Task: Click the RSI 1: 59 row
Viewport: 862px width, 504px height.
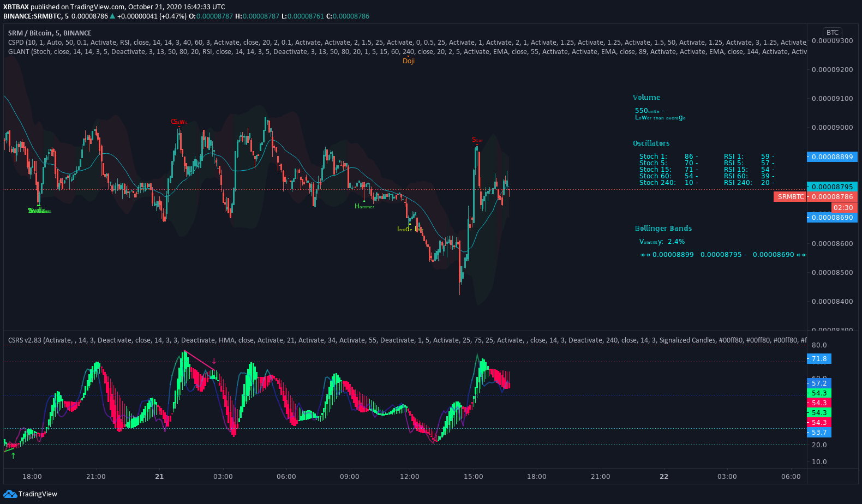Action: 749,157
